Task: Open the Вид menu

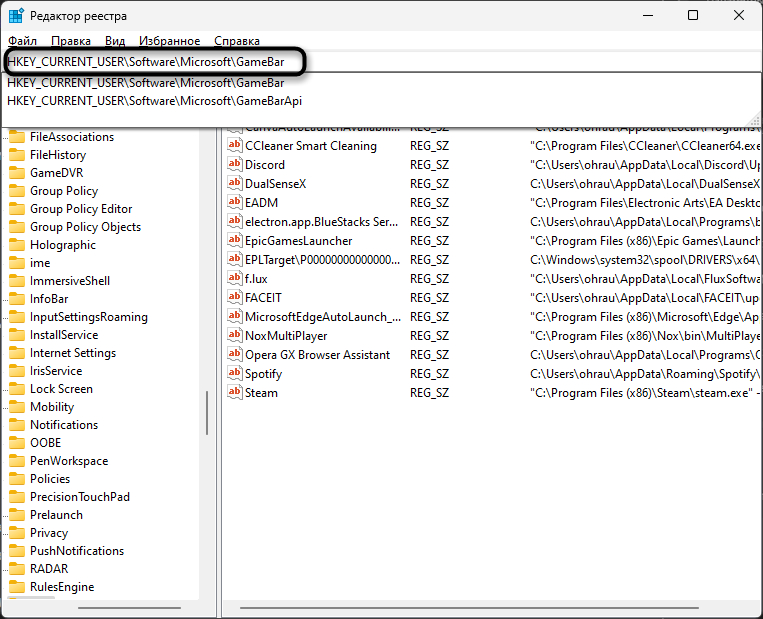Action: point(115,41)
